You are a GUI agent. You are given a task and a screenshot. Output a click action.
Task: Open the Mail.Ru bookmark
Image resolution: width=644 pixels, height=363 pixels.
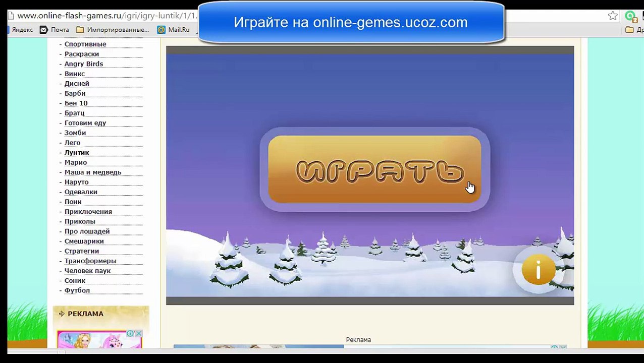click(174, 30)
